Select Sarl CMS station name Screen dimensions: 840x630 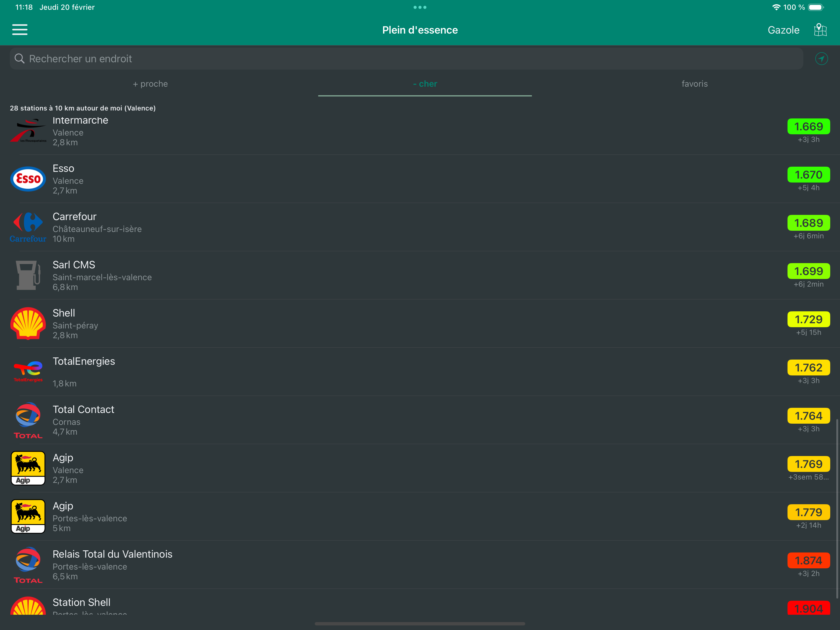[x=74, y=265]
